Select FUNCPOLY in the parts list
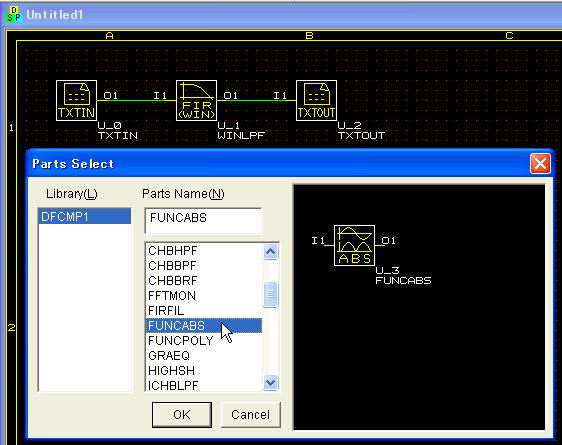Screen dimensions: 562x445 (x=204, y=340)
